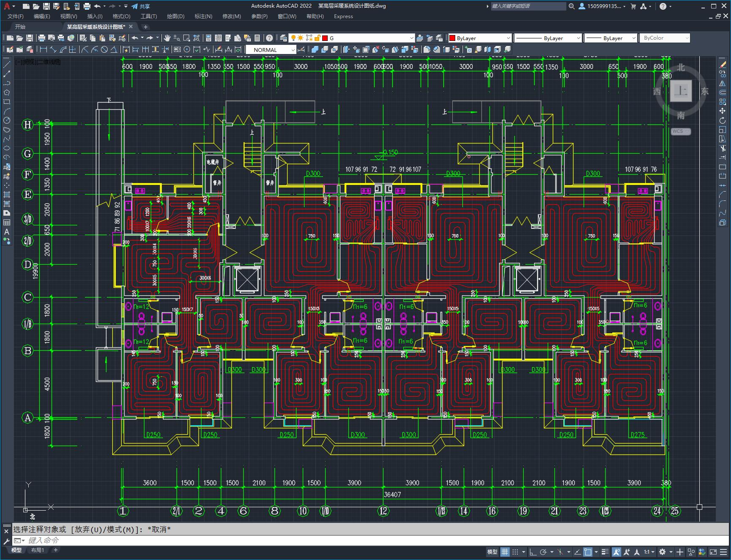This screenshot has width=731, height=560.
Task: Open the annotation scale 1:1 dropdown
Action: click(x=649, y=552)
